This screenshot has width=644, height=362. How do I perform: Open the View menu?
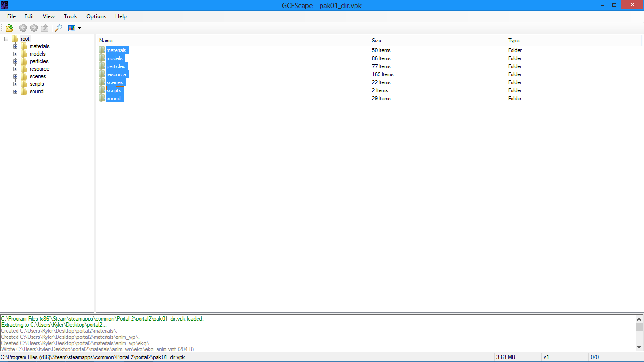click(x=49, y=16)
